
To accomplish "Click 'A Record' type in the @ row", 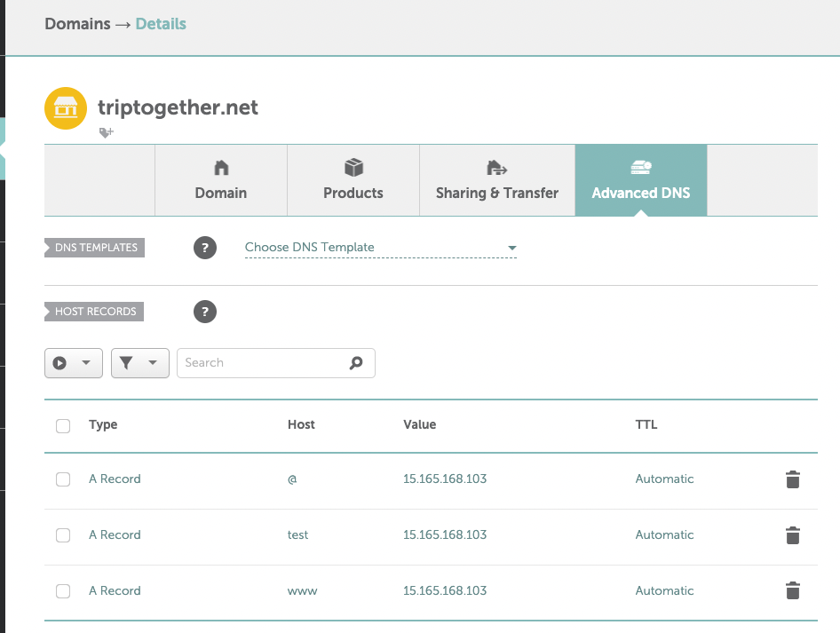I will [x=115, y=479].
